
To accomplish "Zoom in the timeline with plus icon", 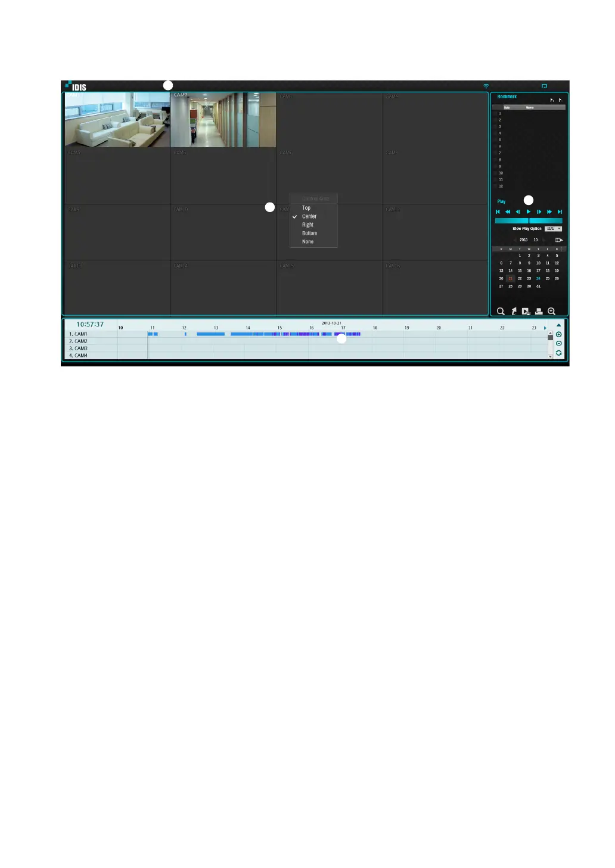I will [x=558, y=335].
